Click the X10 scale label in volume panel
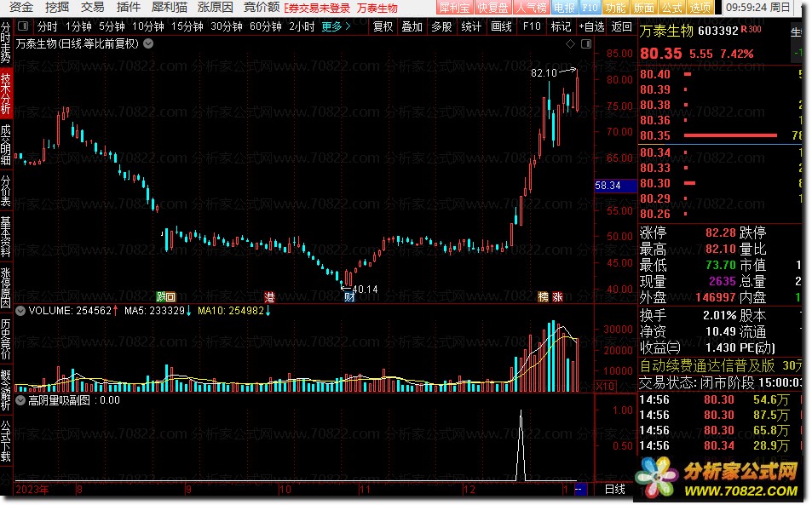812x505 pixels. [x=606, y=386]
